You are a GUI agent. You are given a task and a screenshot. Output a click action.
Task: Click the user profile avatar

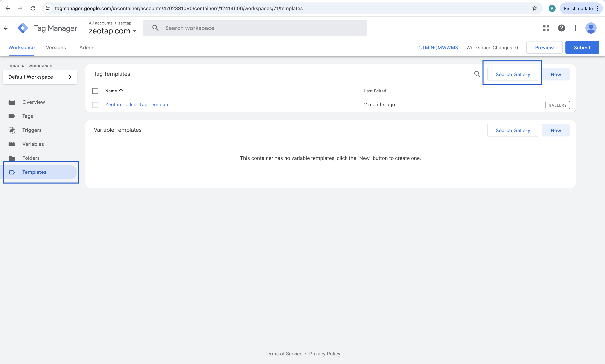click(x=591, y=28)
